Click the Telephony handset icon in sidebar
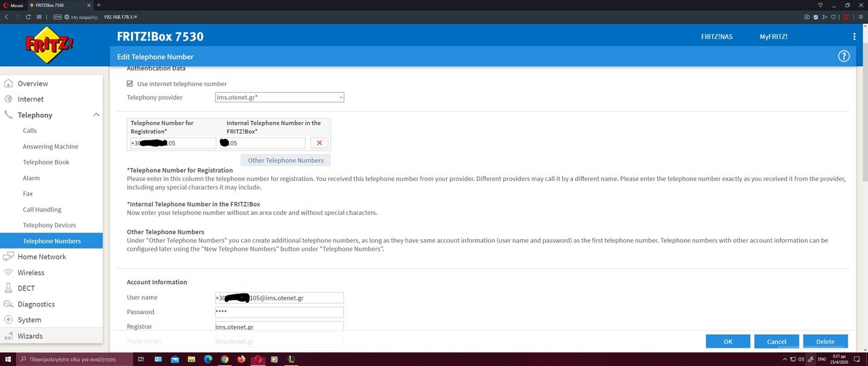This screenshot has width=868, height=366. [x=9, y=115]
